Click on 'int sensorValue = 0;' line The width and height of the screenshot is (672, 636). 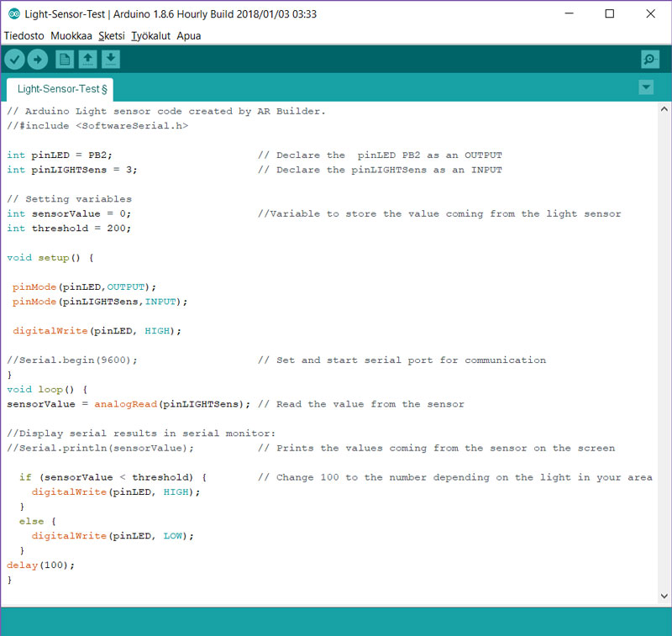tap(69, 213)
